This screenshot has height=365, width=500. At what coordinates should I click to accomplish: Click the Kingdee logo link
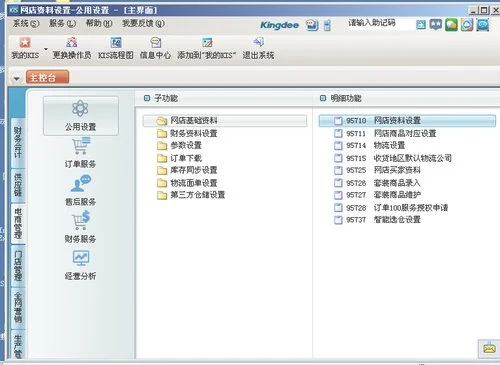(279, 25)
